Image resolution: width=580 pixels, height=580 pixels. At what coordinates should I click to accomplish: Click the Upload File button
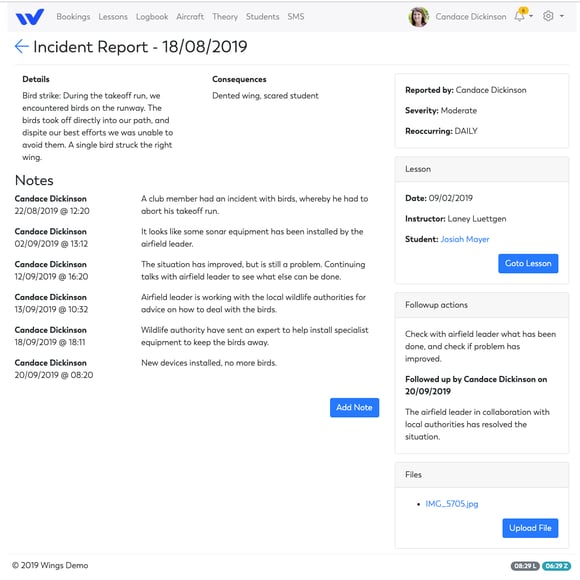tap(530, 528)
